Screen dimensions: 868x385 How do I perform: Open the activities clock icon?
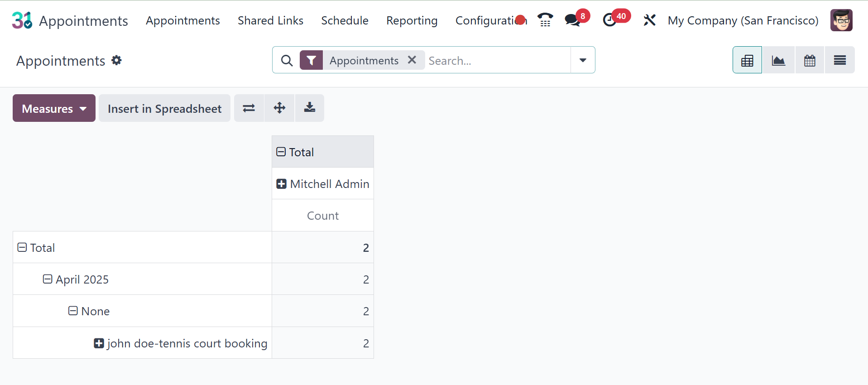point(609,20)
